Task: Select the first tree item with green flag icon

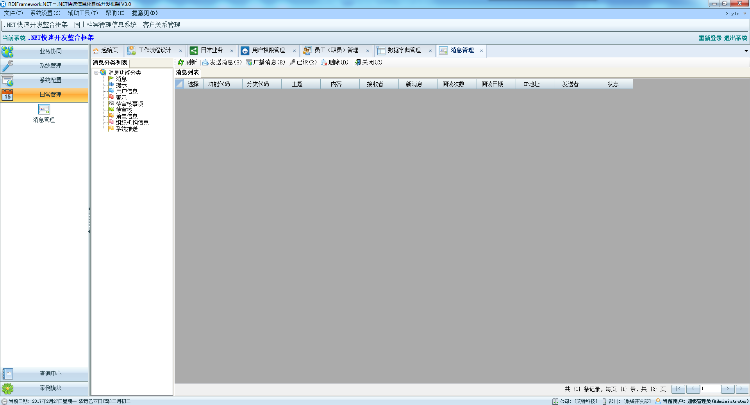Action: [118, 79]
